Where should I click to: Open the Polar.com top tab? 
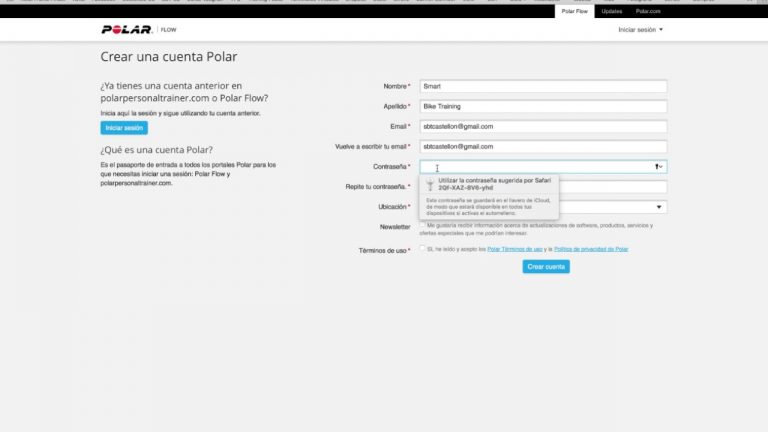(648, 11)
